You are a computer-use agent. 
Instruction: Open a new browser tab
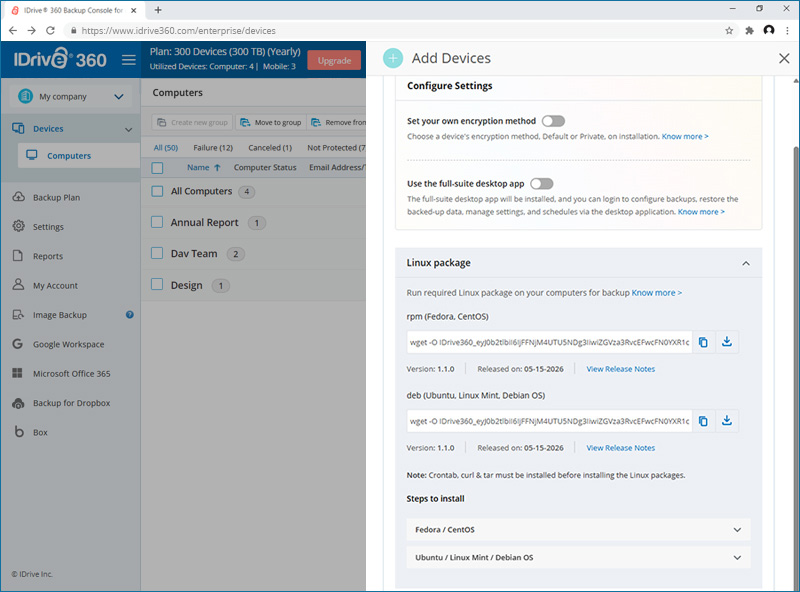(x=158, y=10)
